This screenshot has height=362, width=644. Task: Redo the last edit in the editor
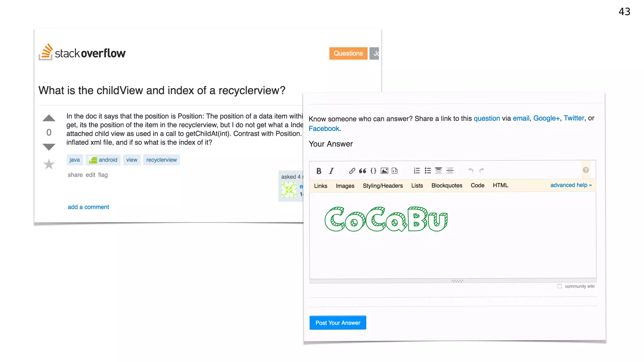(x=481, y=170)
